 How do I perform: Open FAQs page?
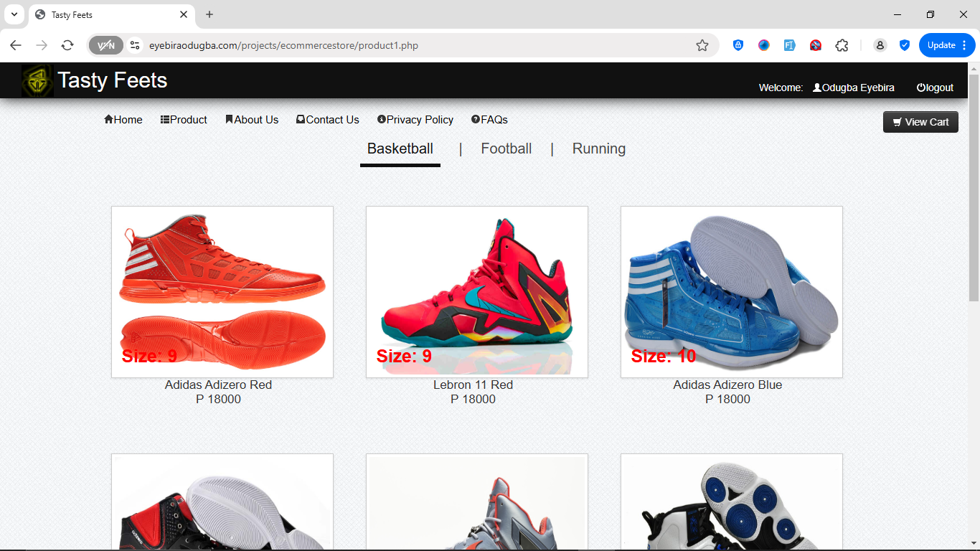click(489, 120)
